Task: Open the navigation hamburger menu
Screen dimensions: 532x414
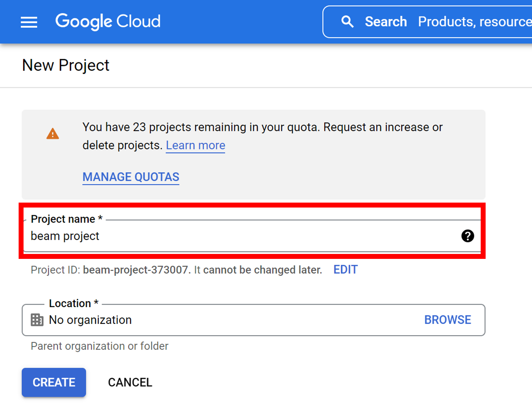Action: tap(29, 22)
